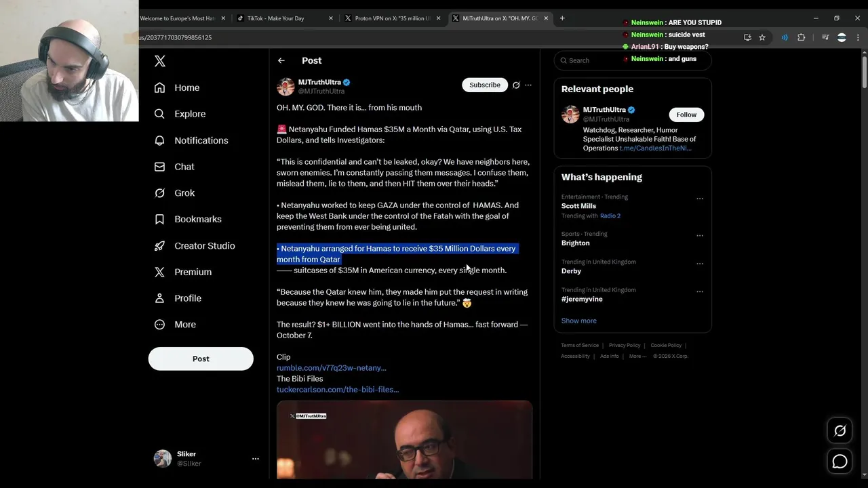Open #jeremyvine trending topic
The height and width of the screenshot is (488, 868).
point(582,299)
